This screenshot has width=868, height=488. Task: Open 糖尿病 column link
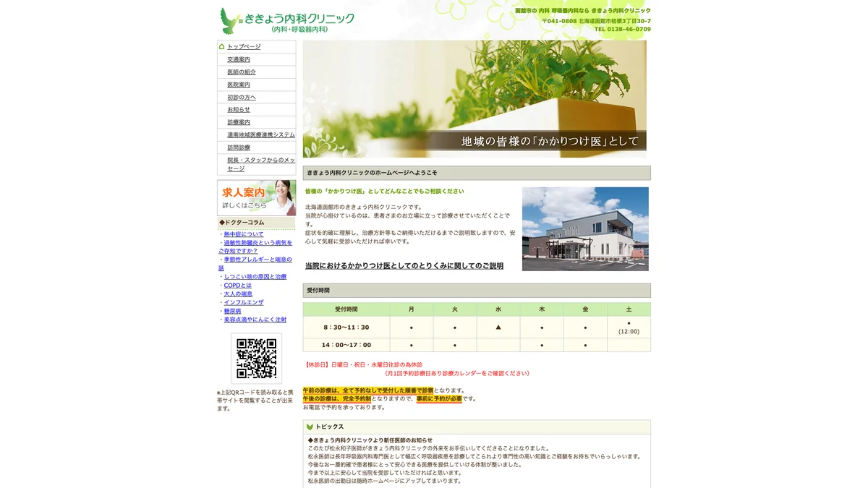[232, 311]
